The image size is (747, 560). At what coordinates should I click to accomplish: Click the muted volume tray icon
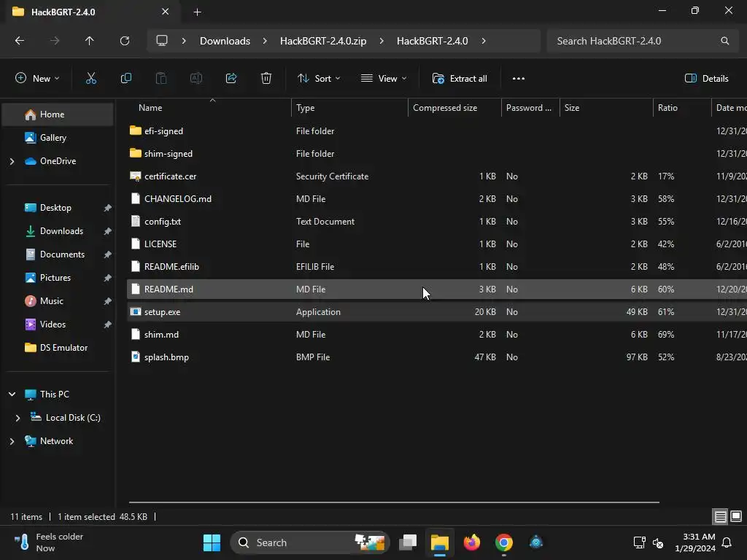658,542
